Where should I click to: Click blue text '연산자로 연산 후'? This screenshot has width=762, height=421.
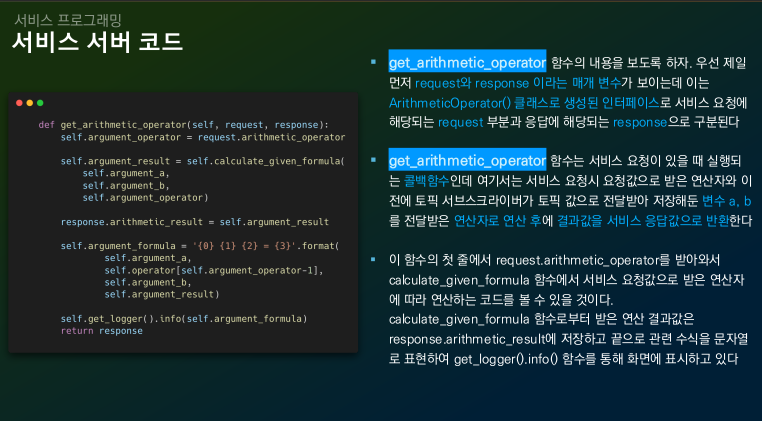point(498,221)
